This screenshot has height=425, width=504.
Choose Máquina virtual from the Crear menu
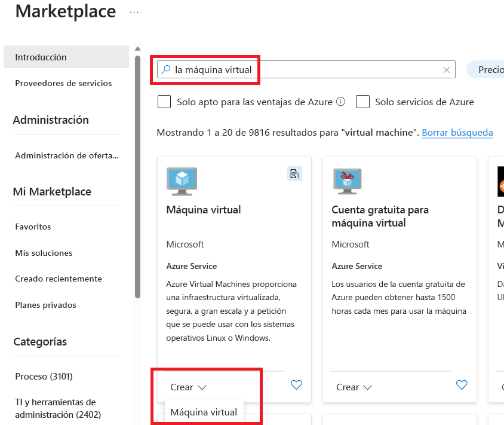point(204,412)
